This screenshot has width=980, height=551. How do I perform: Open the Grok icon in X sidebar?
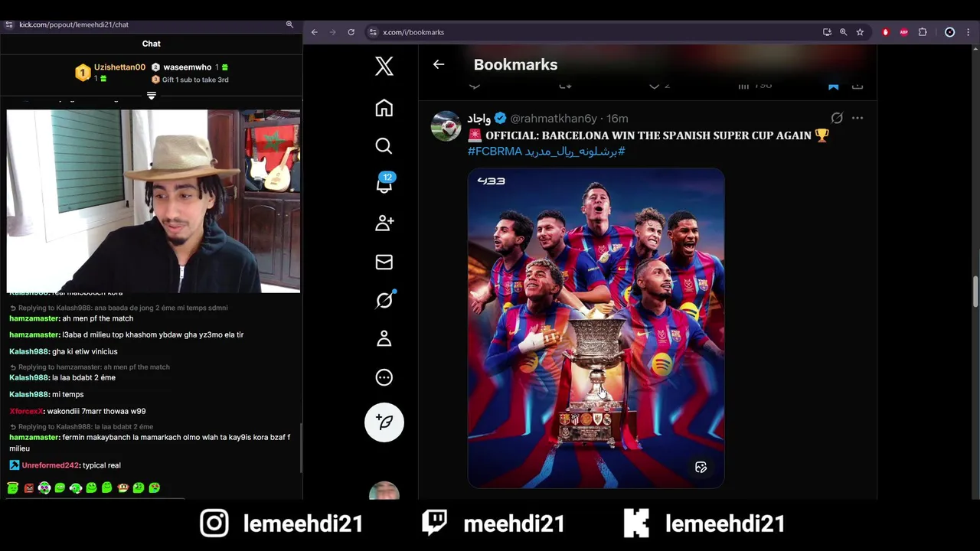(384, 300)
